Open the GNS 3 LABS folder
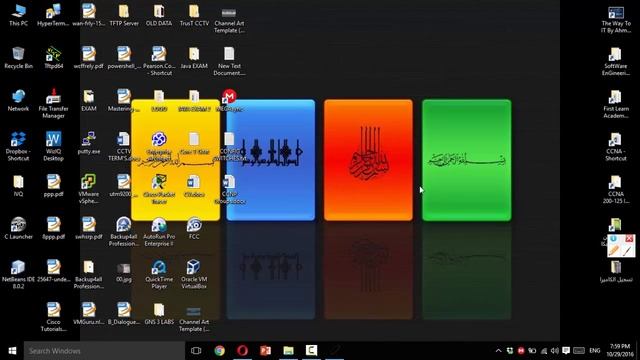 tap(159, 313)
